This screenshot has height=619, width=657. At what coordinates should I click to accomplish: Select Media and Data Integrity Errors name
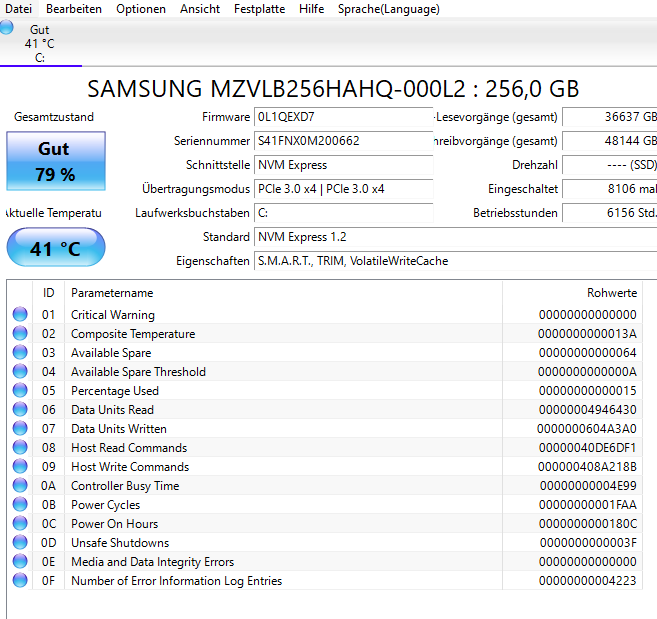pos(153,562)
